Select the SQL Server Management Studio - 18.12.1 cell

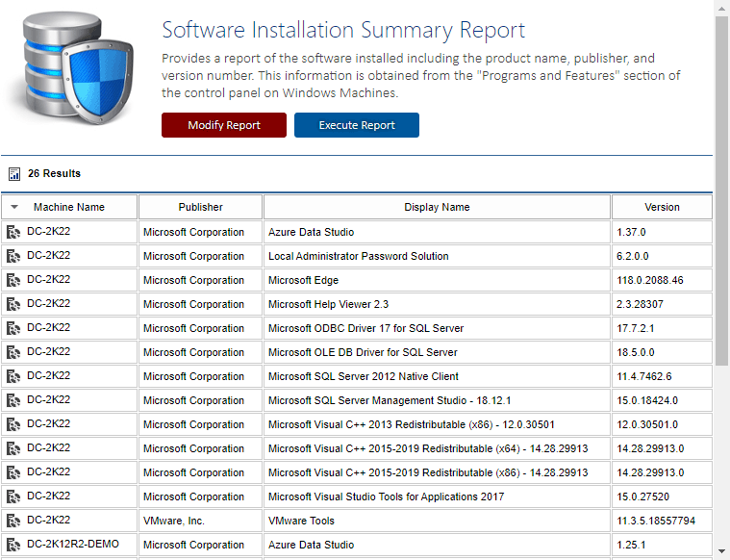[437, 400]
